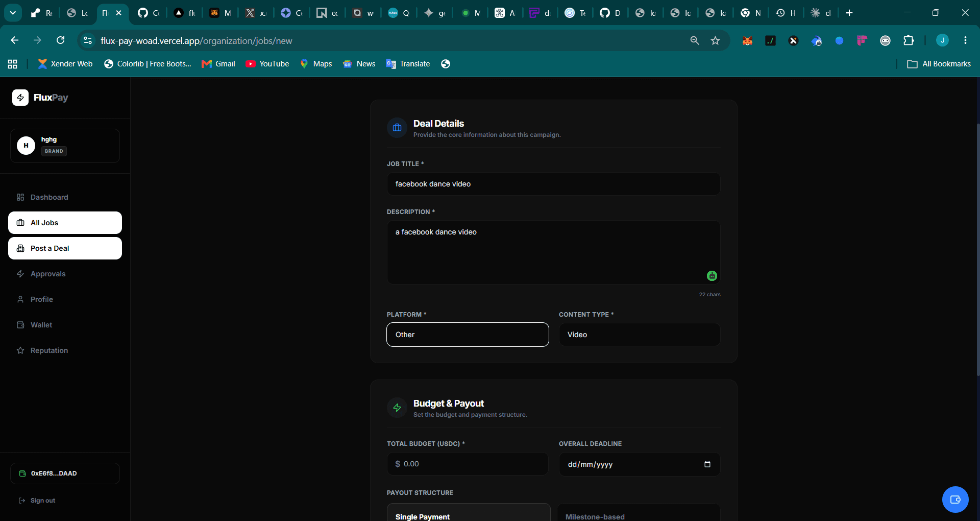Open Xender Web bookmark
The image size is (980, 521).
coord(65,64)
